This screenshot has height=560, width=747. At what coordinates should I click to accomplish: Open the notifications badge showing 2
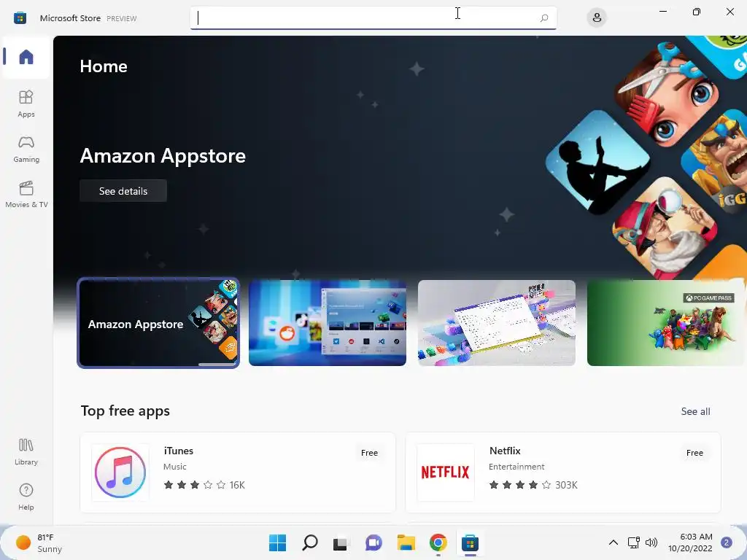coord(727,542)
